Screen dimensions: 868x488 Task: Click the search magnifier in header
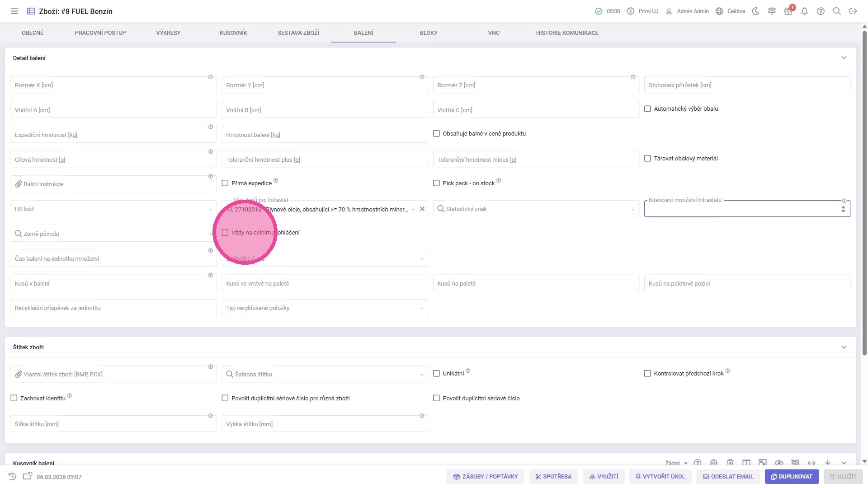[837, 11]
